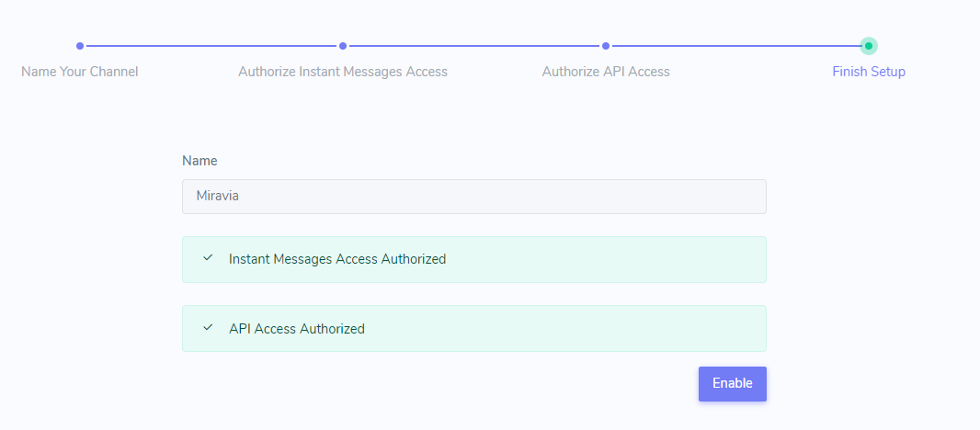Select the Authorize API Access step dot
Viewport: 980px width, 430px height.
[x=606, y=46]
